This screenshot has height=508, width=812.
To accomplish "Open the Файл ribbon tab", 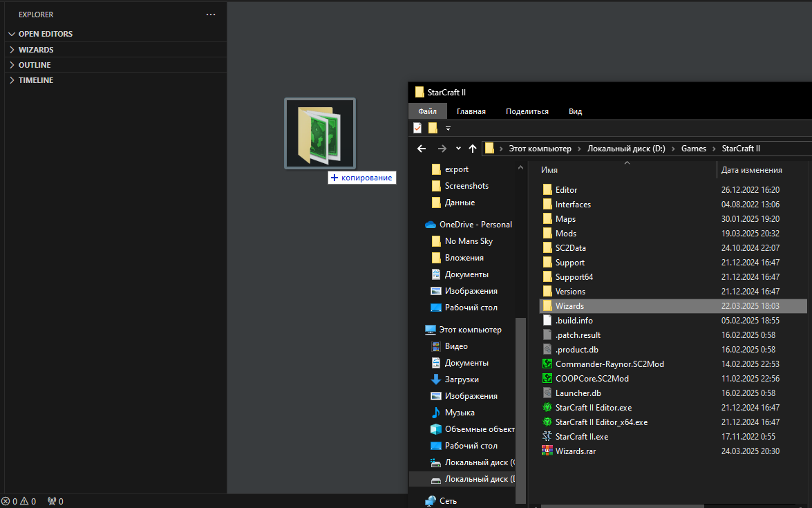I will pyautogui.click(x=427, y=111).
